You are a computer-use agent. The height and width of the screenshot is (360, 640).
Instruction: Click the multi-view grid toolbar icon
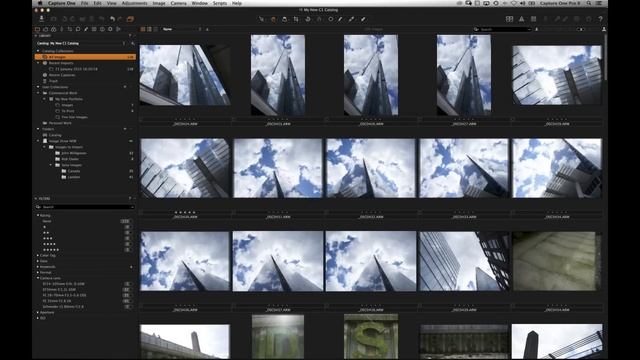click(509, 19)
